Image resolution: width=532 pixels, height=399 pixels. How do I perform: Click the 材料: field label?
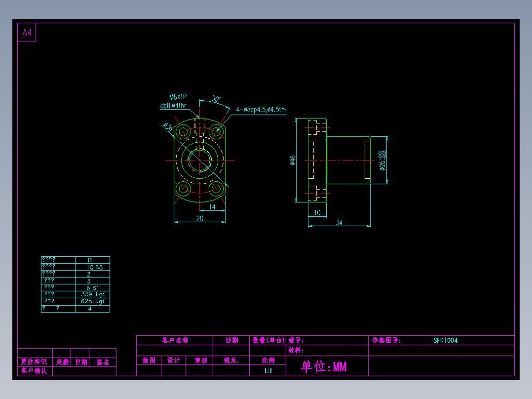coord(296,351)
